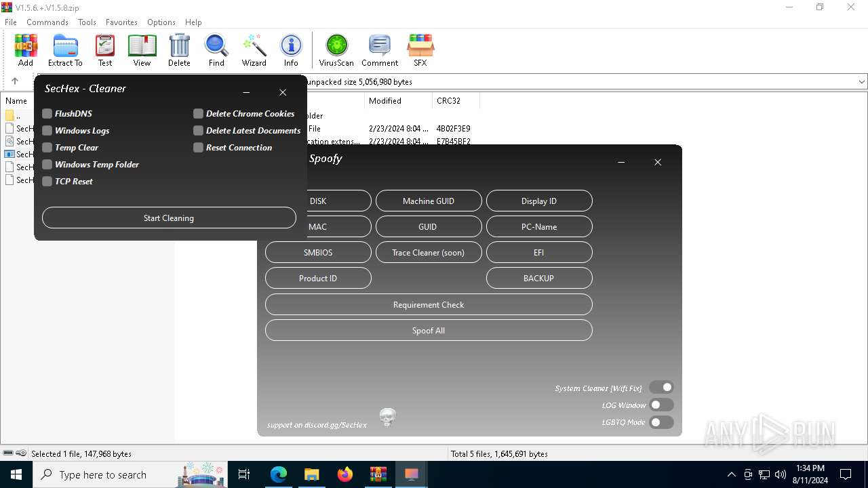Click the DISK spoof button
Screen dimensions: 868x488
(339, 201)
